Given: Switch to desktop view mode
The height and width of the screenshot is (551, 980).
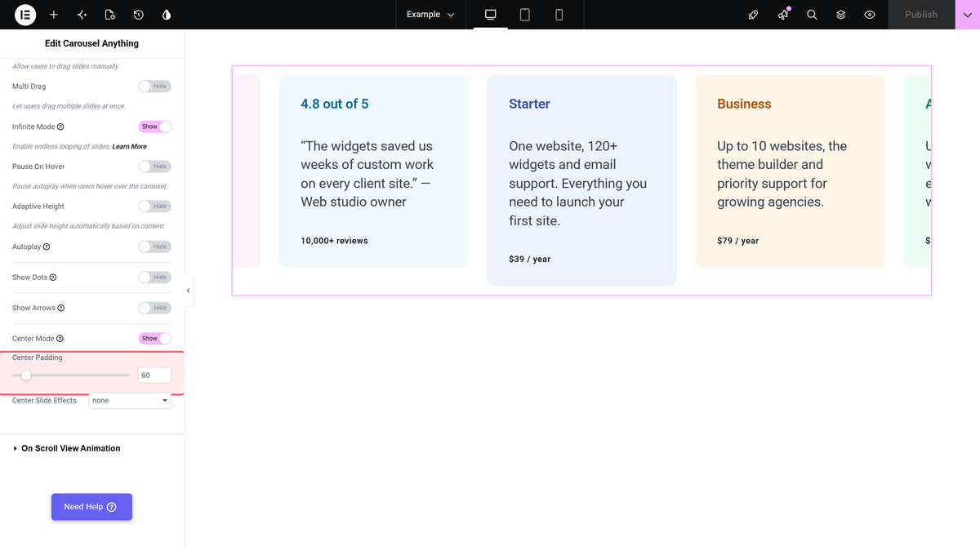Looking at the screenshot, I should click(491, 15).
